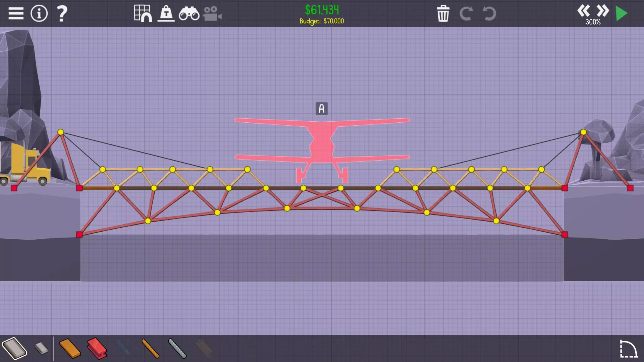Click the trash can delete icon

[x=443, y=14]
